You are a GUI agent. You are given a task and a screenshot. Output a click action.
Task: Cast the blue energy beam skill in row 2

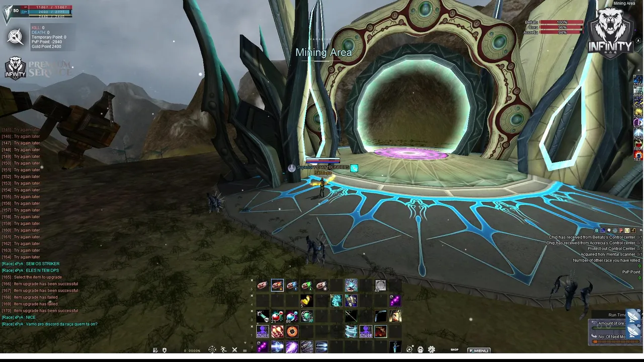[277, 346]
